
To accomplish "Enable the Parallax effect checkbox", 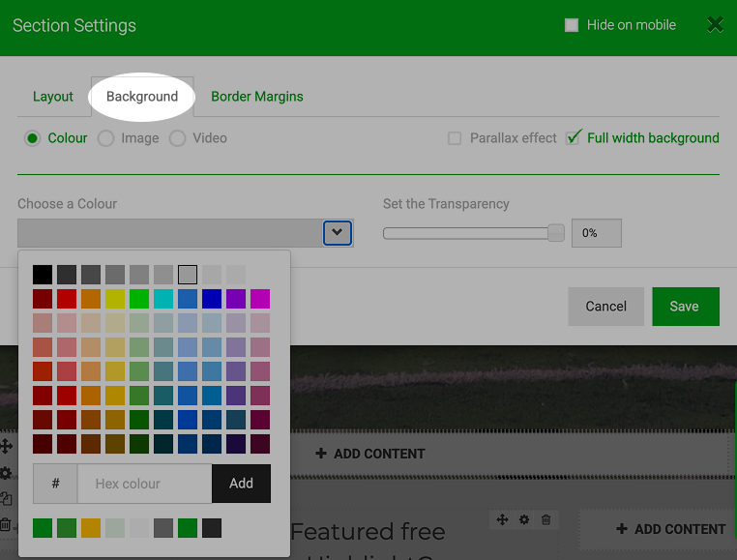I will point(455,138).
